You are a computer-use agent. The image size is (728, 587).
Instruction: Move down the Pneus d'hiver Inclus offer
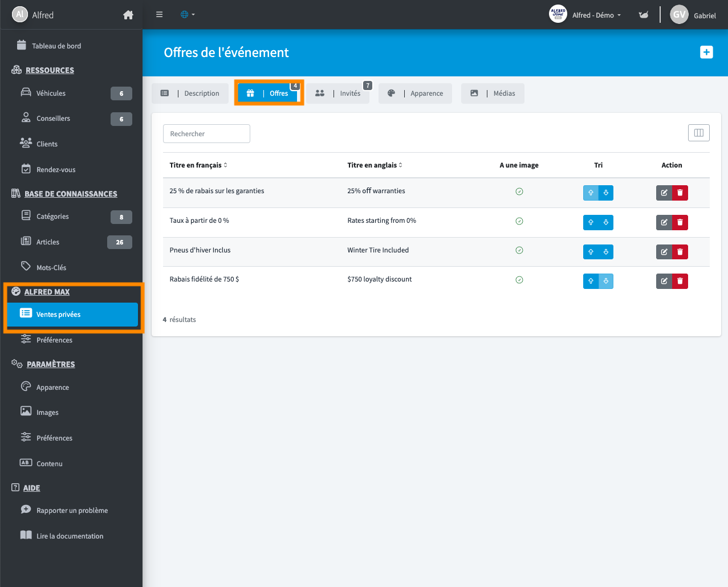[x=606, y=252]
